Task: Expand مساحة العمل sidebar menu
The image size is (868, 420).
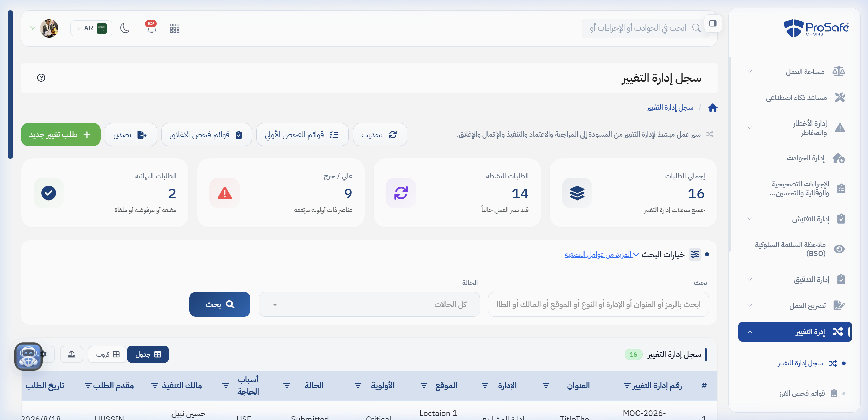Action: tap(795, 71)
